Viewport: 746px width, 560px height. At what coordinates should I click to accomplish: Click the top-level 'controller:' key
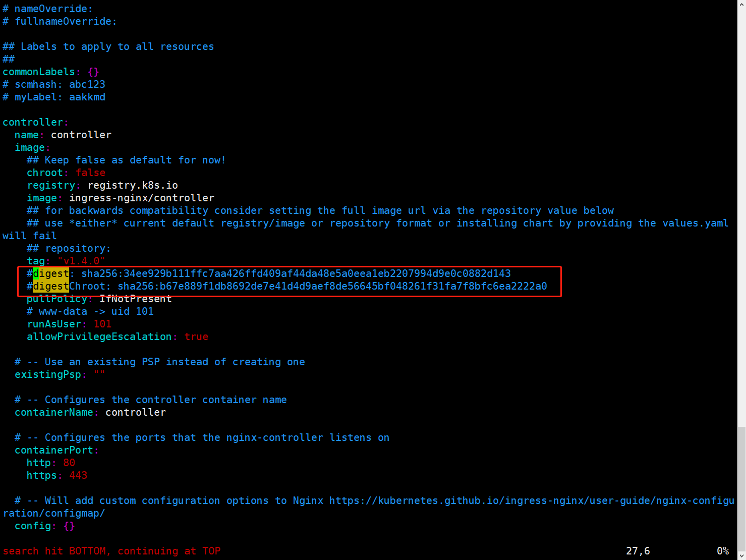[35, 122]
